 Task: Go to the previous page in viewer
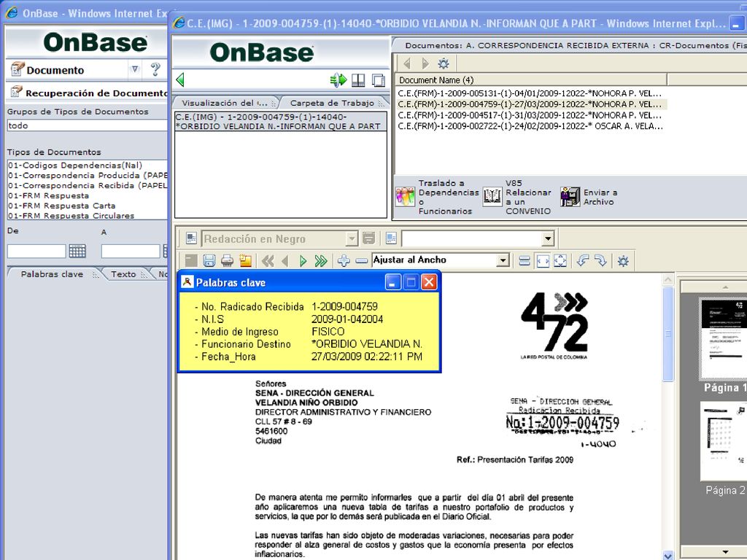pyautogui.click(x=285, y=260)
